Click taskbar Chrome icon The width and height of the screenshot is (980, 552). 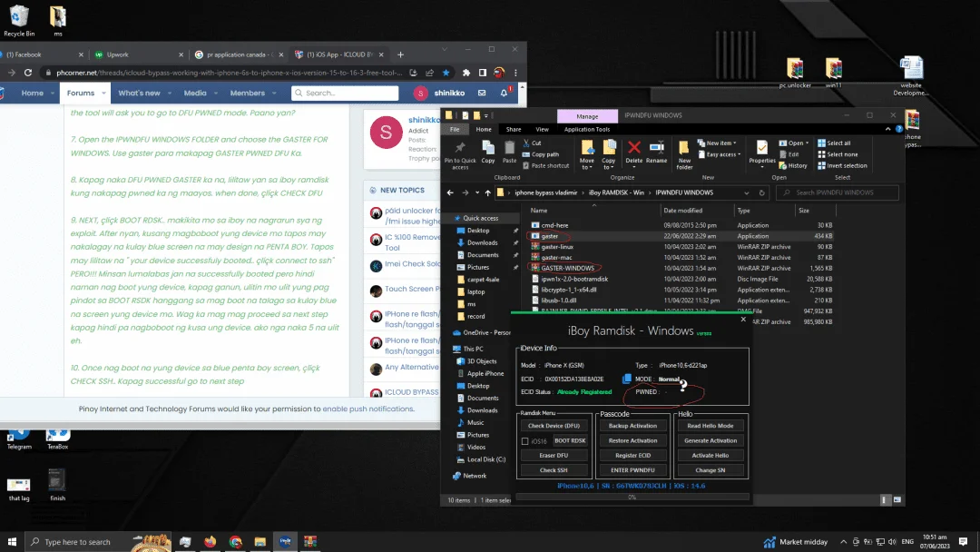(x=235, y=541)
